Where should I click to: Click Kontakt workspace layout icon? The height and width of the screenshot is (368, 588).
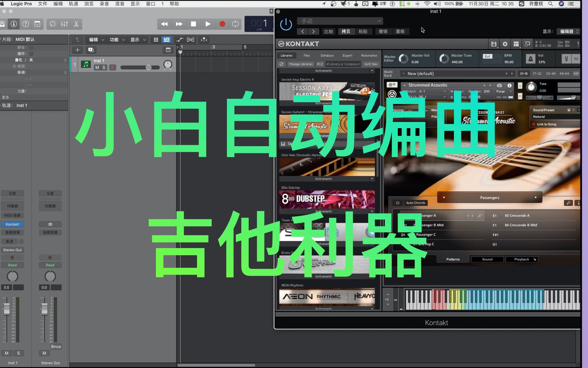coord(516,44)
